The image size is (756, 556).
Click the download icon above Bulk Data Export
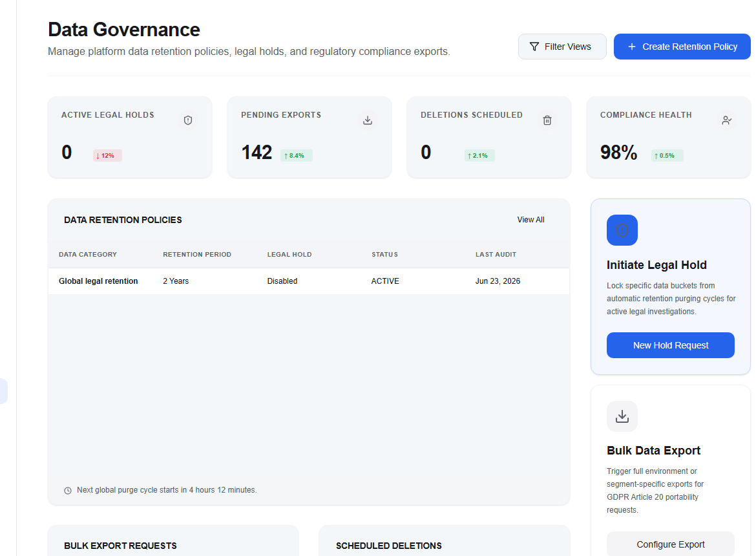click(622, 416)
